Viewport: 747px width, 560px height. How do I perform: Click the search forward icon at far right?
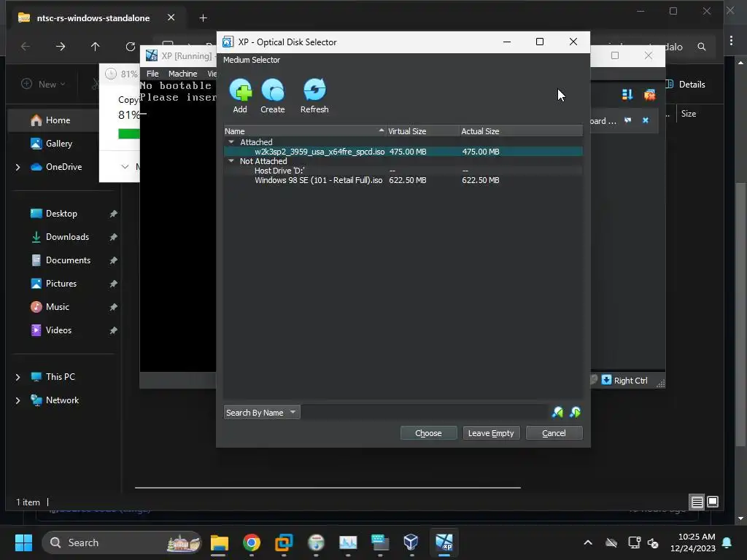[575, 413]
